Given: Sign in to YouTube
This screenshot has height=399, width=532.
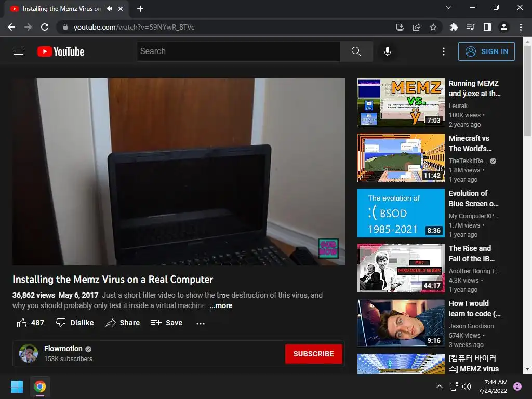Looking at the screenshot, I should [486, 51].
